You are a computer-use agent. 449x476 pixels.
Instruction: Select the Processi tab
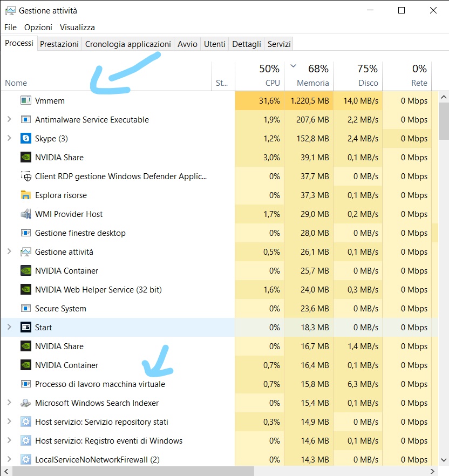(x=19, y=43)
